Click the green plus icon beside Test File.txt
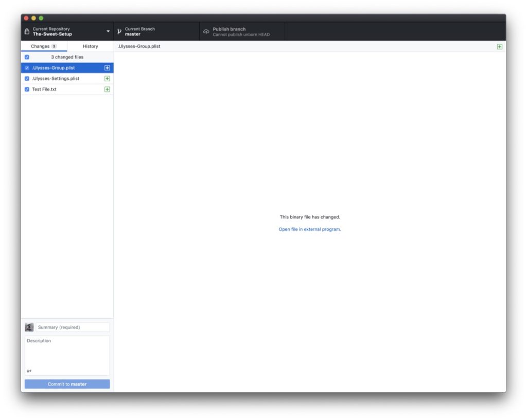 pos(107,89)
